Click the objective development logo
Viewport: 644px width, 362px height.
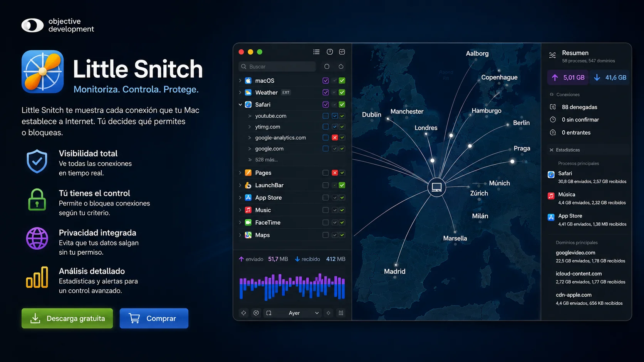(x=58, y=25)
